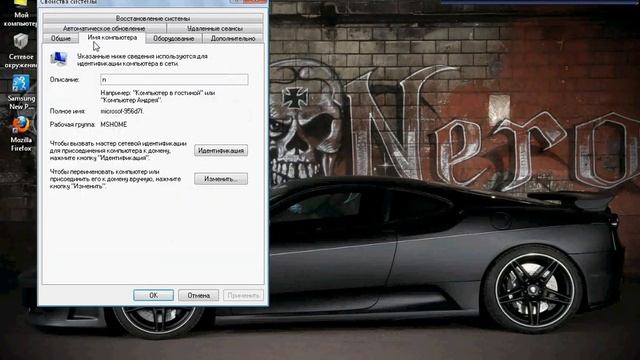640x360 pixels.
Task: Switch to the Восстановление системы tab
Action: pyautogui.click(x=153, y=18)
